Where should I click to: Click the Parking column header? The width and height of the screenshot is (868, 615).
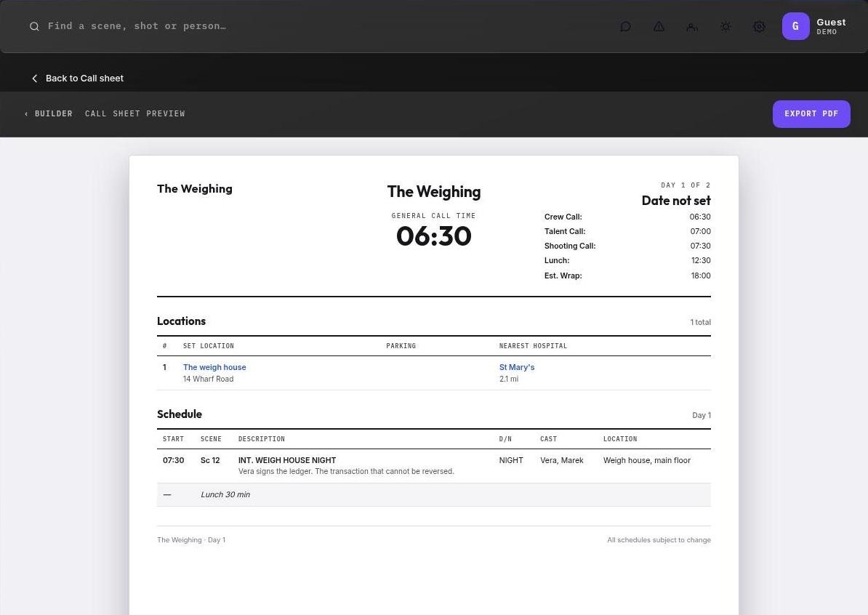401,346
